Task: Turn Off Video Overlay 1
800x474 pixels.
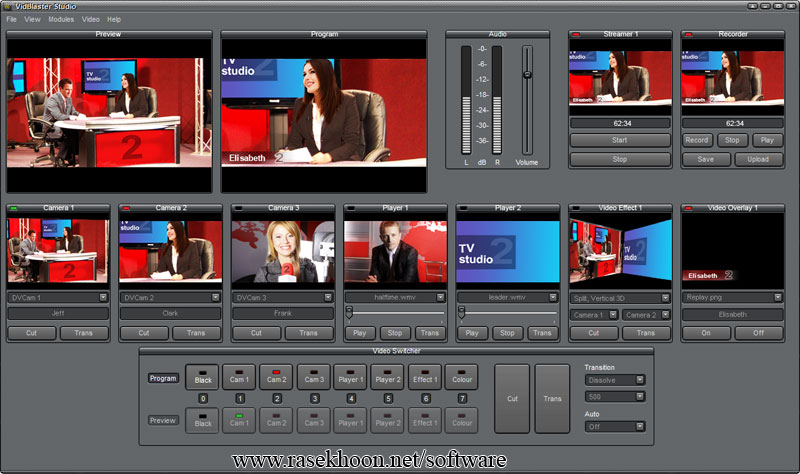Action: coord(758,333)
